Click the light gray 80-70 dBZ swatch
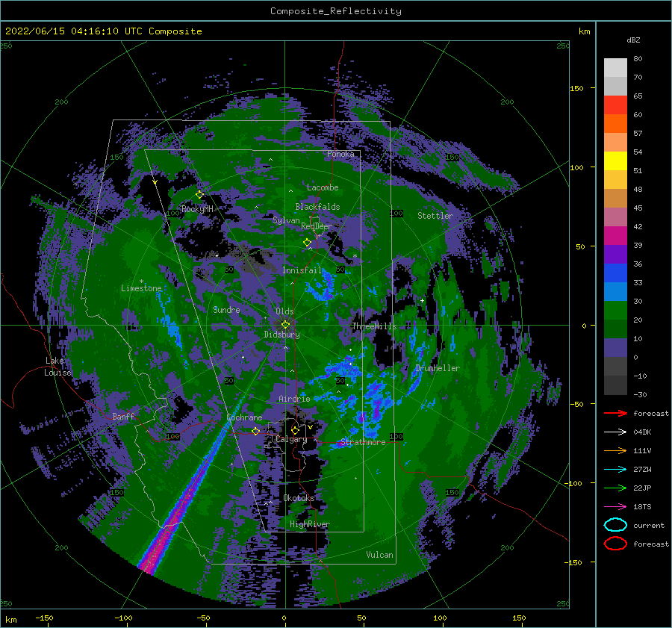This screenshot has height=628, width=672. (x=615, y=68)
